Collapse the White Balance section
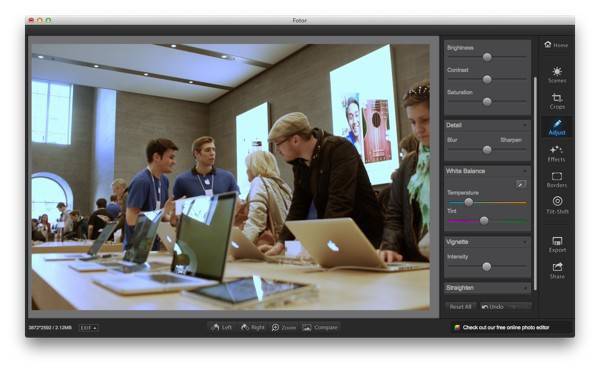Viewport: 600px width, 372px height. pyautogui.click(x=525, y=171)
